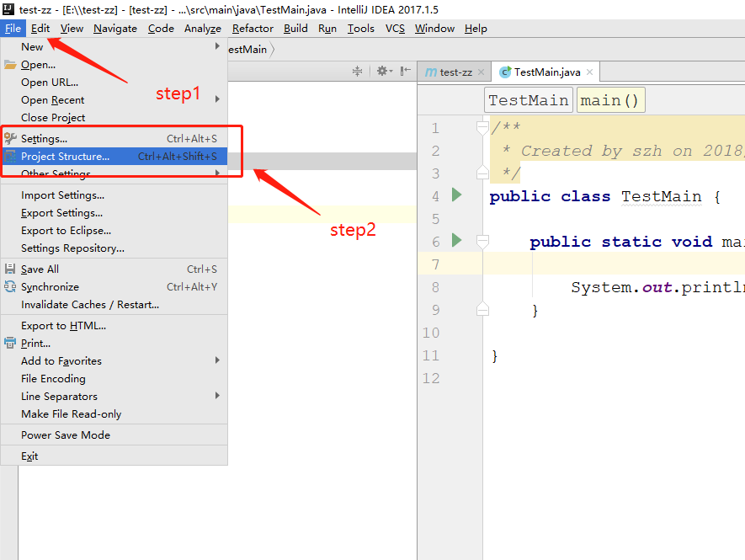Close the test-zz tab

(481, 72)
